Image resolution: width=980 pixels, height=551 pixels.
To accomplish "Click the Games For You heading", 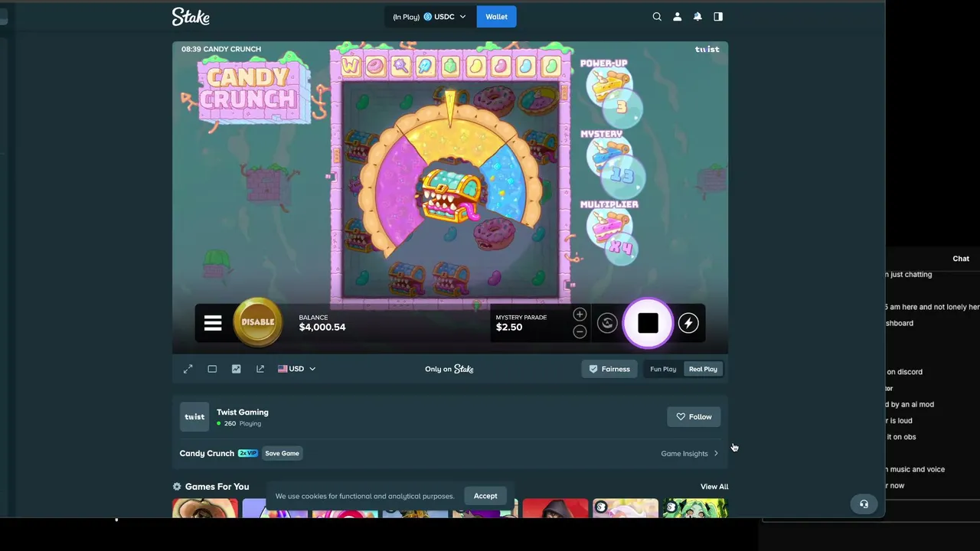I will [x=217, y=487].
